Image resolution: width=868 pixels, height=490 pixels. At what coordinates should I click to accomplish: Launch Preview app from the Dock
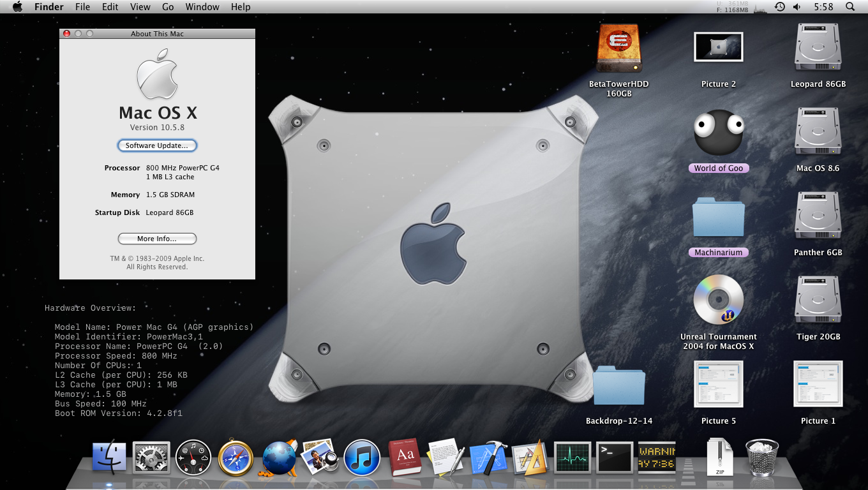319,456
